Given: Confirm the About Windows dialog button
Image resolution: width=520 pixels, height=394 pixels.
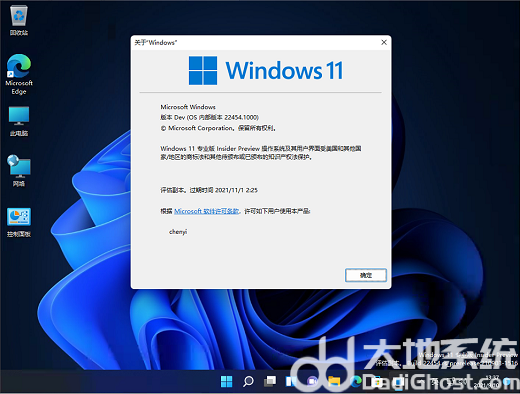Looking at the screenshot, I should 366,275.
